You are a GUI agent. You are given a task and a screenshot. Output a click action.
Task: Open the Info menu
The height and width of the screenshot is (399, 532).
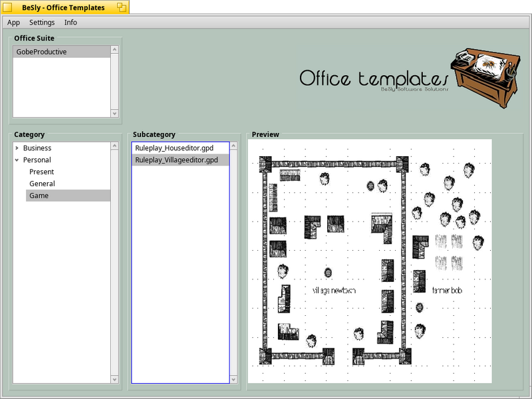[70, 23]
